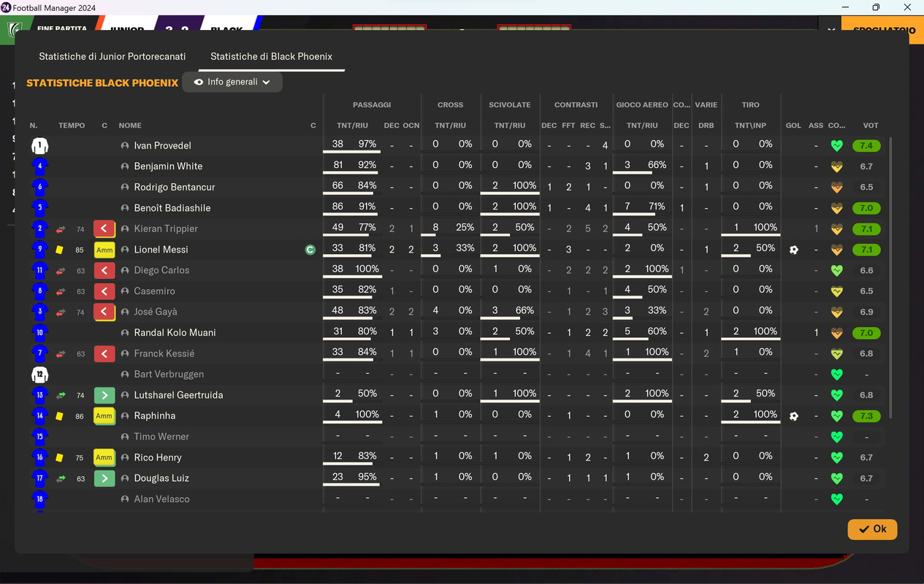Sort by the VOT rating column header

tap(871, 126)
